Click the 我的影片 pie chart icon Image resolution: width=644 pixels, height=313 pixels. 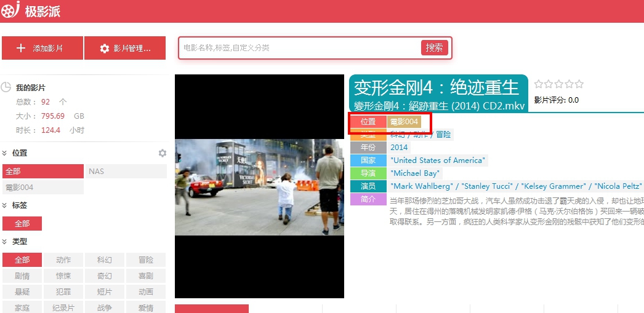(6, 87)
